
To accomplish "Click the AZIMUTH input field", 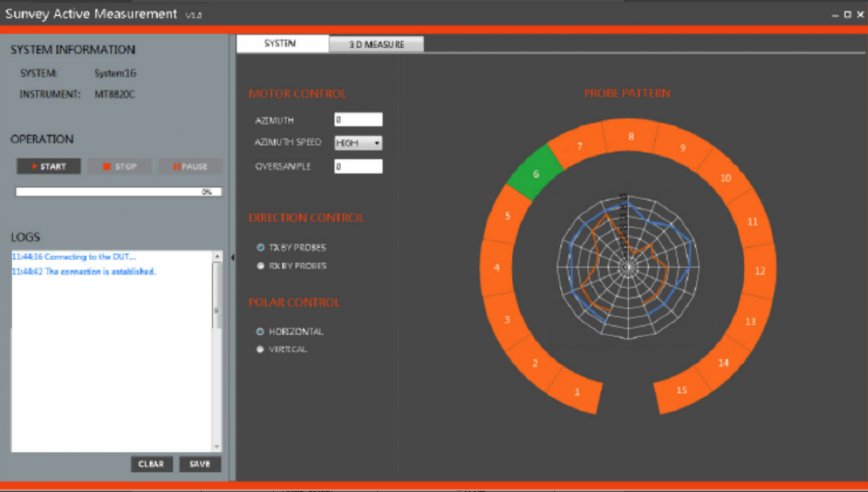I will pos(359,119).
